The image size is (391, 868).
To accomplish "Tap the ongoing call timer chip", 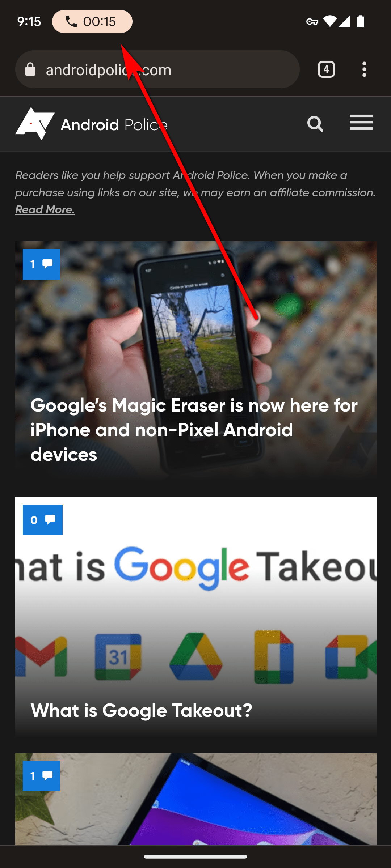I will 92,22.
